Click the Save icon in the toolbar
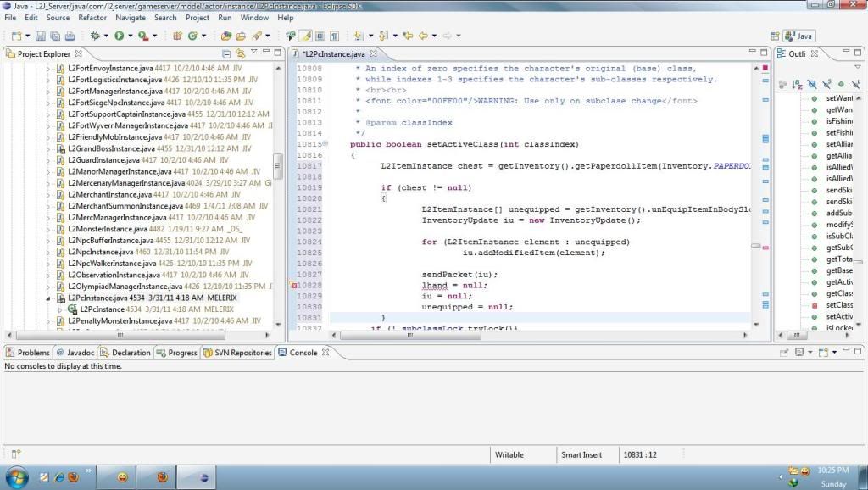The height and width of the screenshot is (490, 868). point(41,36)
